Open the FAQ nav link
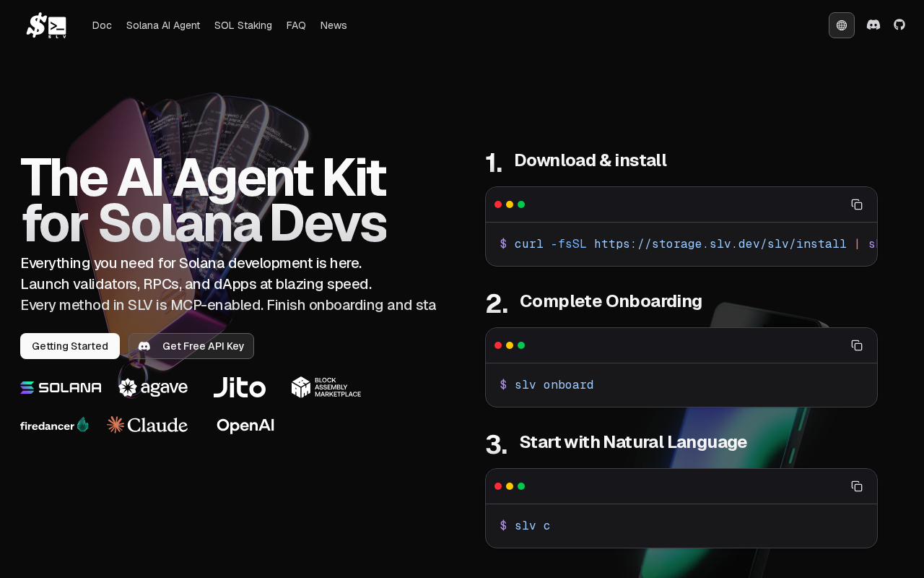 click(296, 25)
